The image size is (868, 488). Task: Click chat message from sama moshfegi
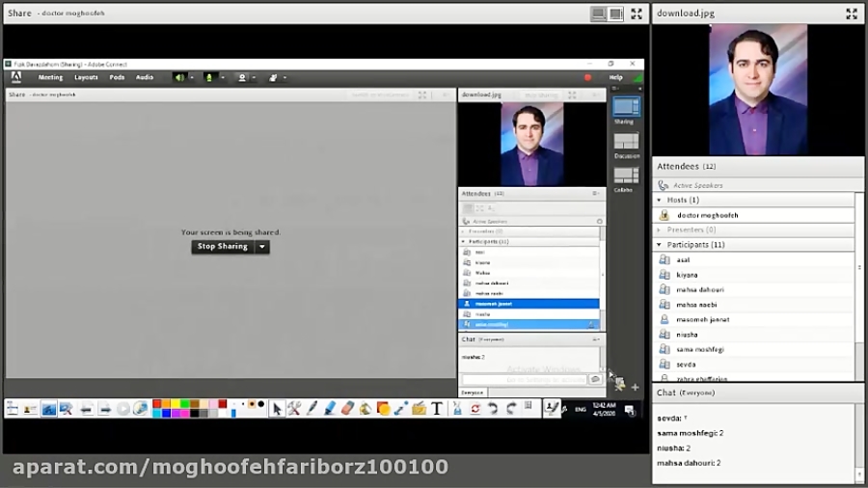pos(691,433)
